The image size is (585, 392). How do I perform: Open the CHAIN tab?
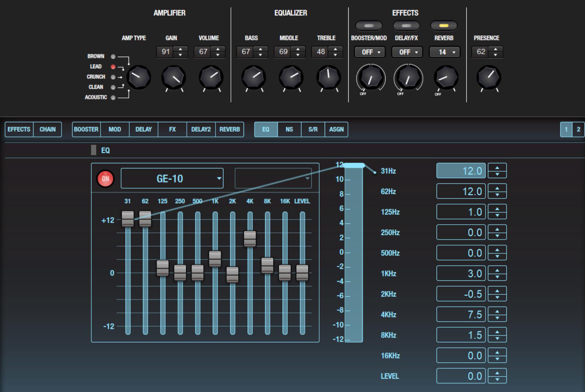click(48, 129)
